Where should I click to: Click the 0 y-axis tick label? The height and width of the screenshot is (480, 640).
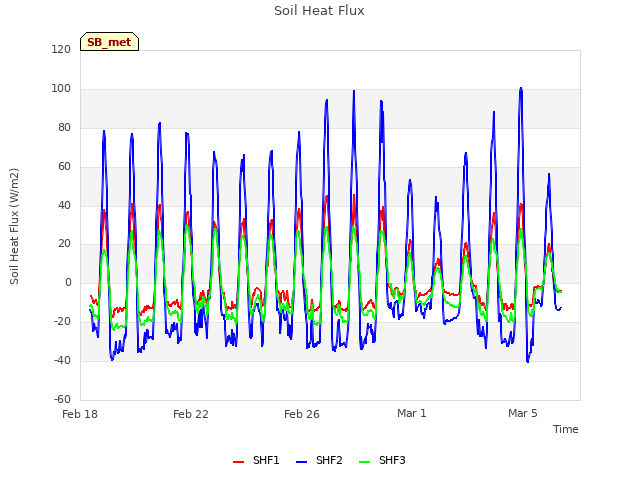tap(68, 282)
